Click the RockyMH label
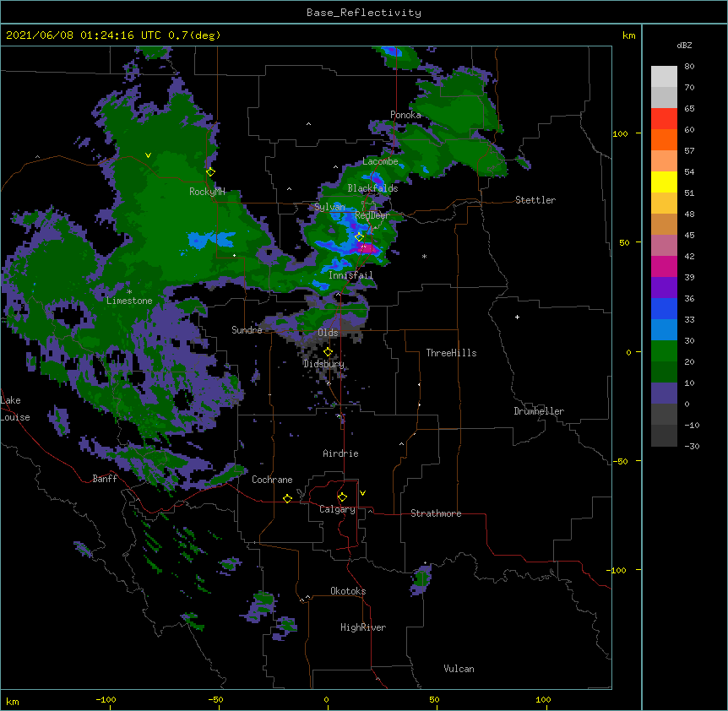 coord(207,192)
